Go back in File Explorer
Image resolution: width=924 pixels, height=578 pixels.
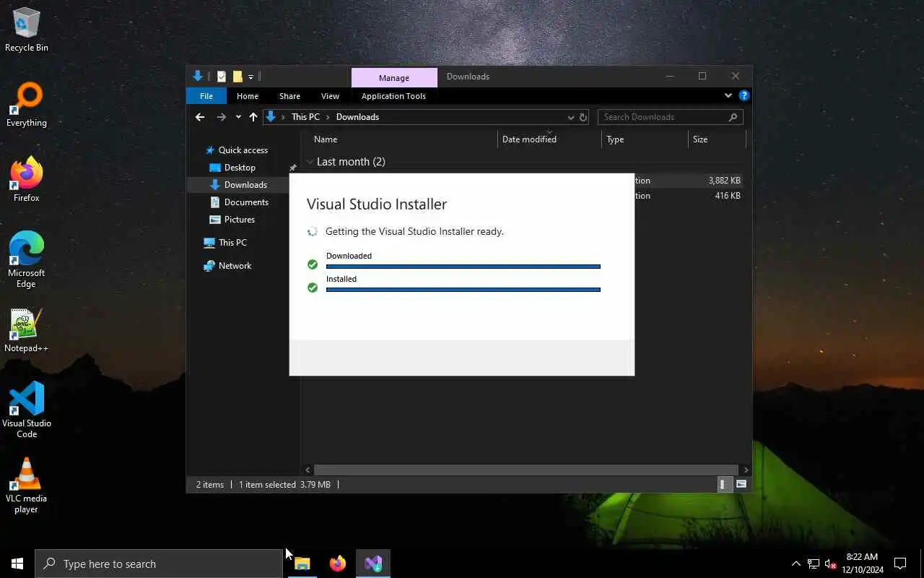[200, 117]
